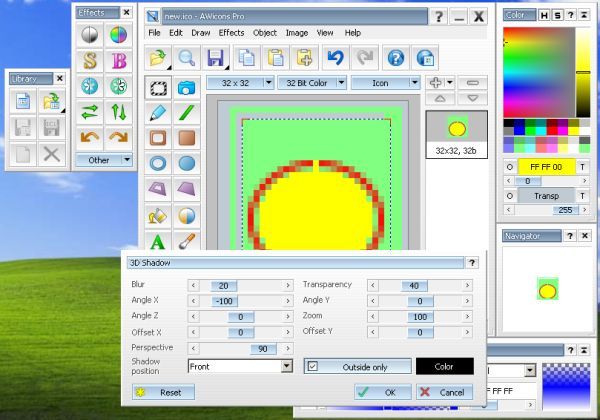Image resolution: width=600 pixels, height=420 pixels.
Task: Click the grey Redo arrow icon
Action: (x=365, y=58)
